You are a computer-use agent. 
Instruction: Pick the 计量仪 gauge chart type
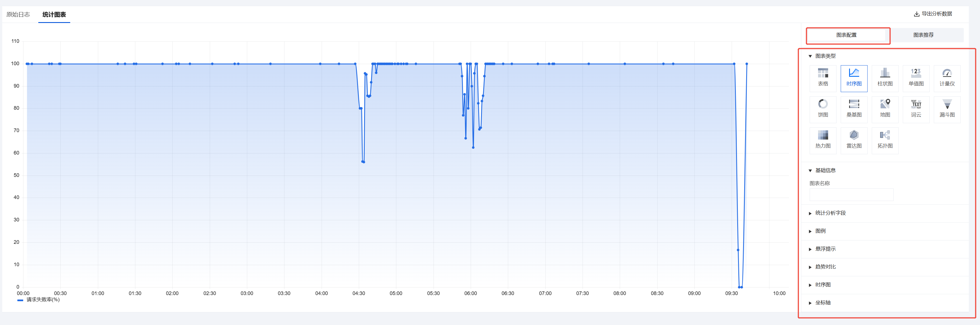(x=947, y=78)
